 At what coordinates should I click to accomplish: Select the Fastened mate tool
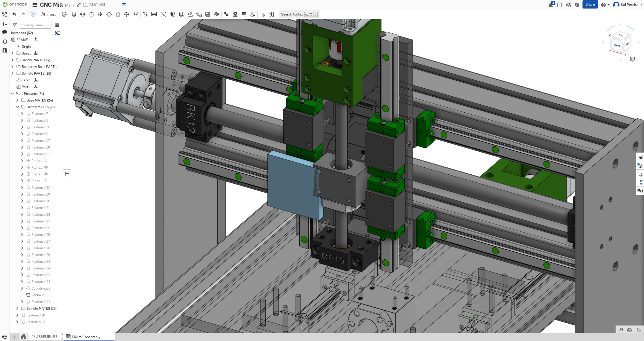tap(74, 14)
